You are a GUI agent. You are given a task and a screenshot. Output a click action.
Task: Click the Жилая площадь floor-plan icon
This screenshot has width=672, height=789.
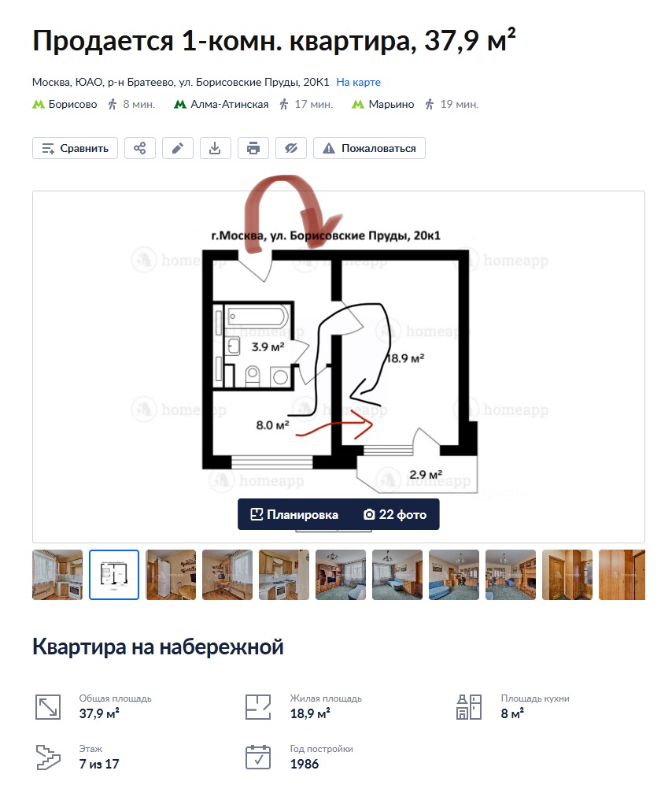[x=258, y=706]
